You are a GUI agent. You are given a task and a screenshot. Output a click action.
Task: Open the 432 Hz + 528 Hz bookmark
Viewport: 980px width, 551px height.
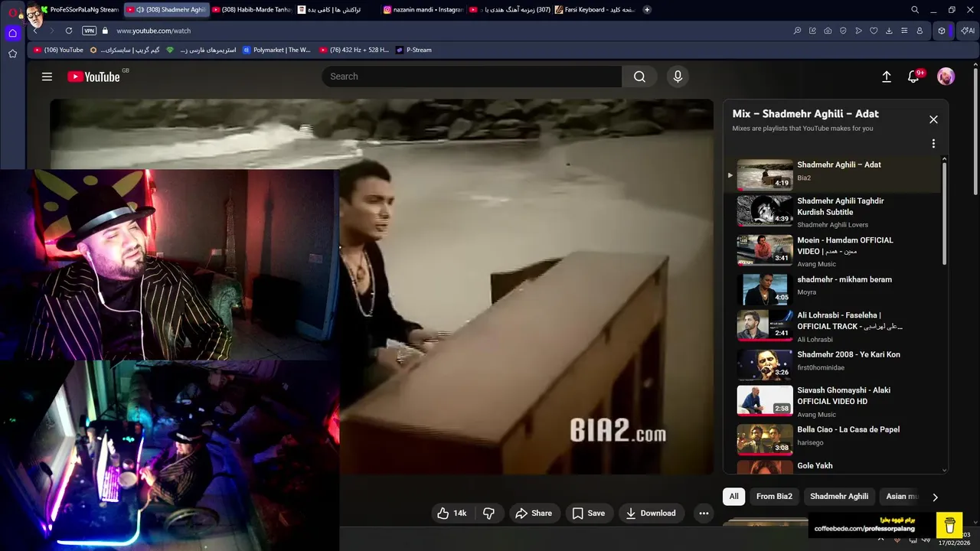point(354,50)
